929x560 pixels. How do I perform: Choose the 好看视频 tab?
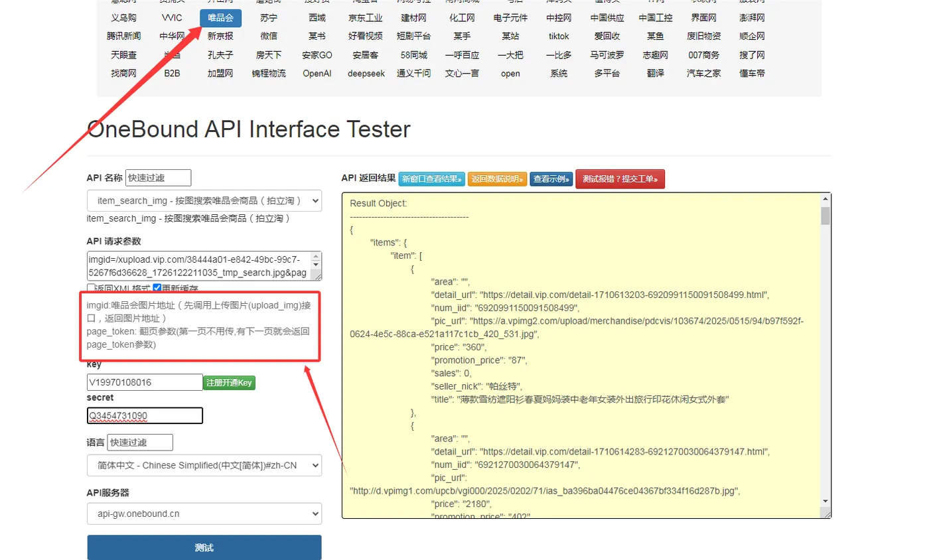366,36
